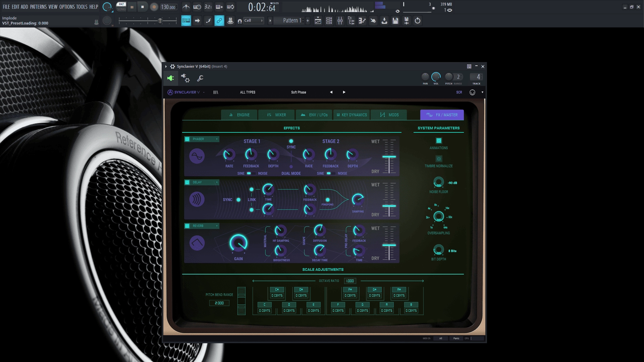Viewport: 644px width, 362px height.
Task: Click the undo history circular arrow icon
Action: point(418,21)
